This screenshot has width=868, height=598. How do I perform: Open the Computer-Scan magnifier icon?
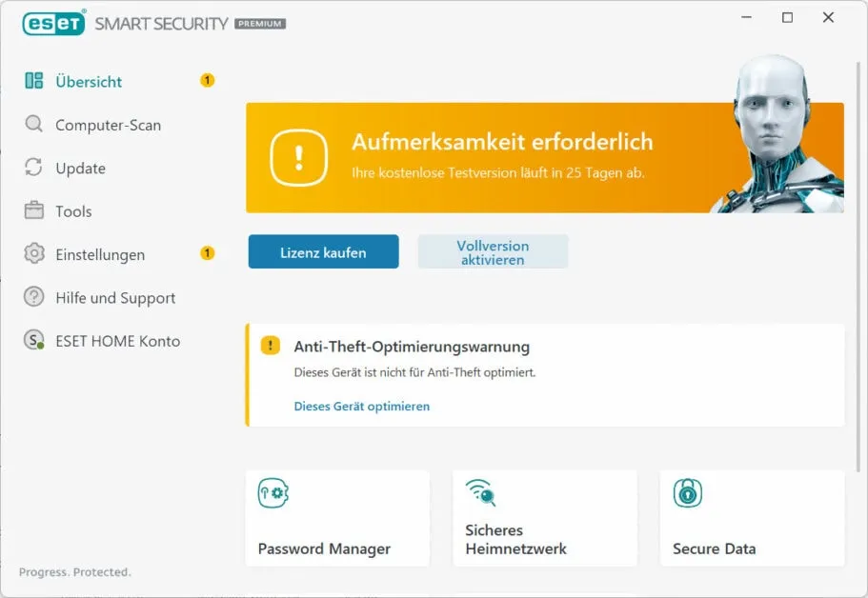[32, 125]
